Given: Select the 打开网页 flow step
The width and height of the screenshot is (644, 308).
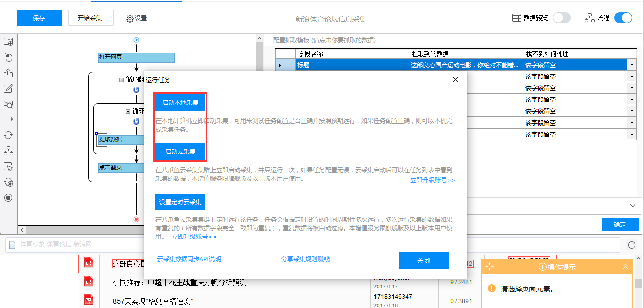Looking at the screenshot, I should [x=136, y=57].
